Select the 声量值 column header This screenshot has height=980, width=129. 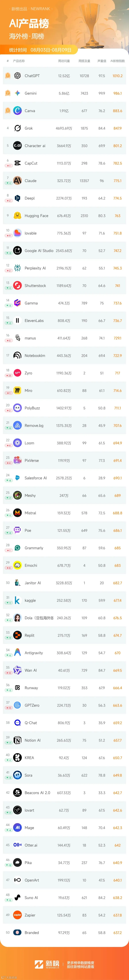pos(102,61)
